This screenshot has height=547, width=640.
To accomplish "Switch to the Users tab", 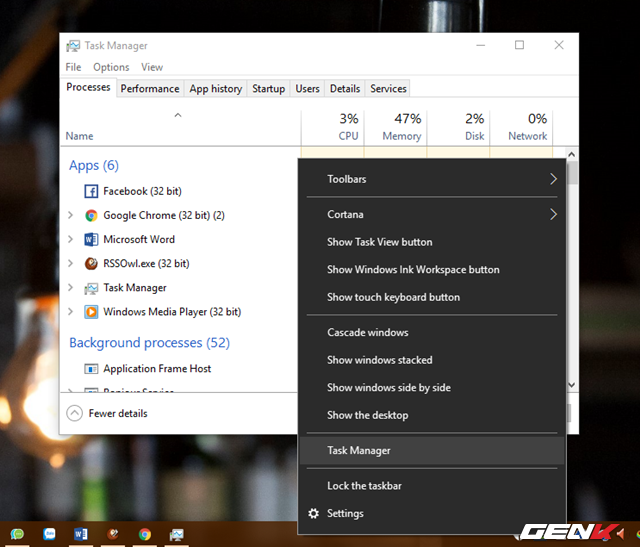I will tap(307, 89).
